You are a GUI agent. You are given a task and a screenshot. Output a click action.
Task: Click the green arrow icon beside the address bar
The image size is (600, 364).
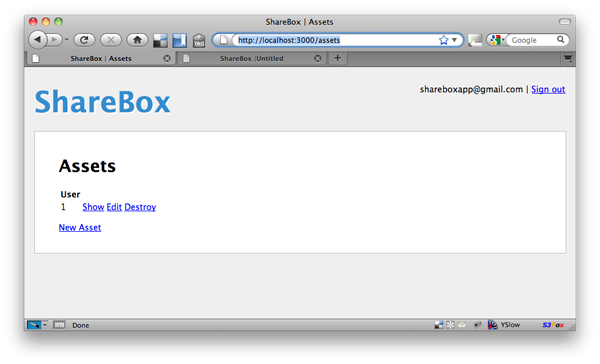(475, 40)
